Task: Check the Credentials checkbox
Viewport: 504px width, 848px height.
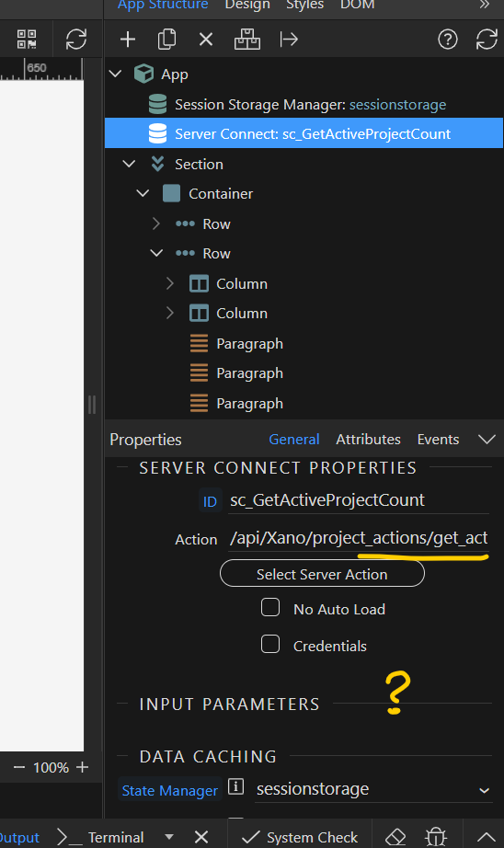Action: click(270, 644)
